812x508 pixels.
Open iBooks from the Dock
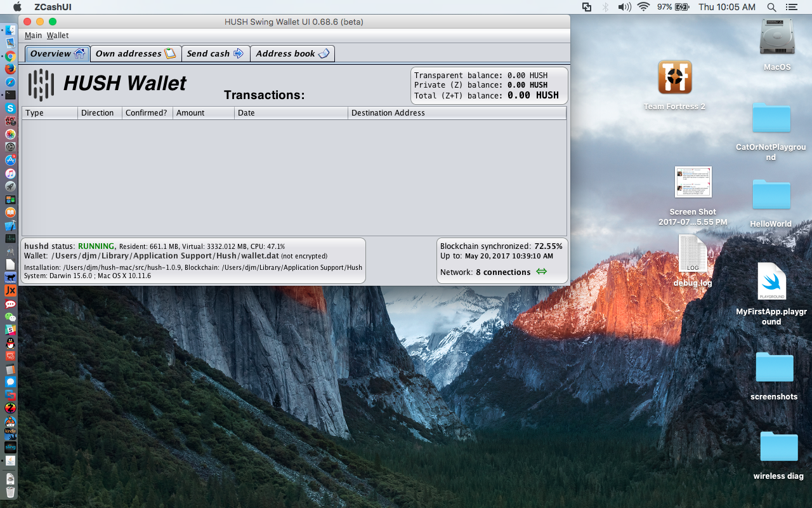pos(10,212)
